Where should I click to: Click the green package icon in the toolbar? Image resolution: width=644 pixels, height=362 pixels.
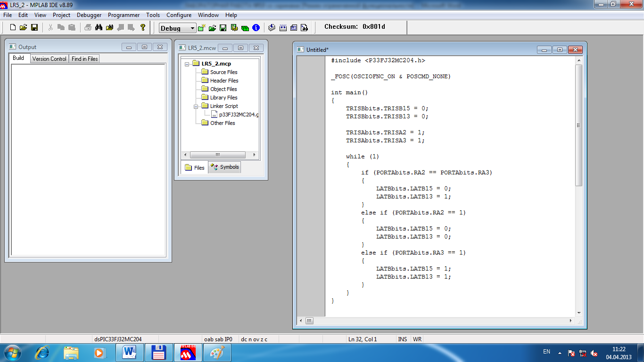[x=245, y=28]
